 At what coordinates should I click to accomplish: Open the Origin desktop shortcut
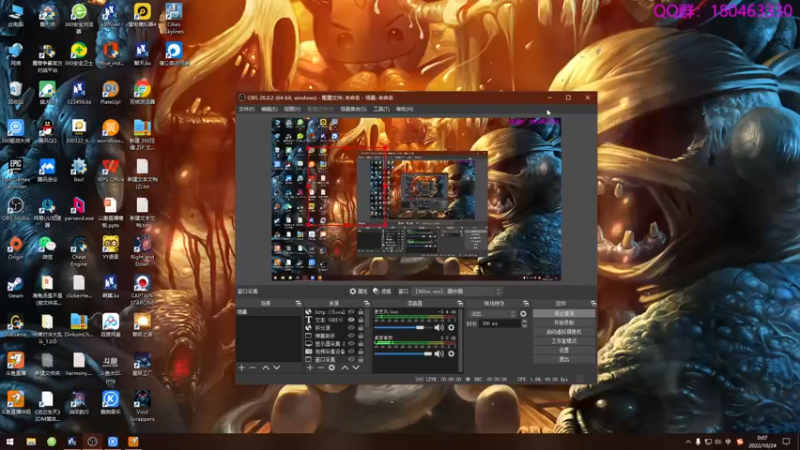pyautogui.click(x=15, y=248)
